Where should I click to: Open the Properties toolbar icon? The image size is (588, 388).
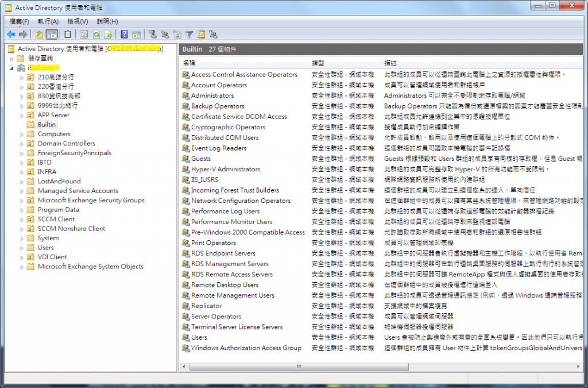84,34
